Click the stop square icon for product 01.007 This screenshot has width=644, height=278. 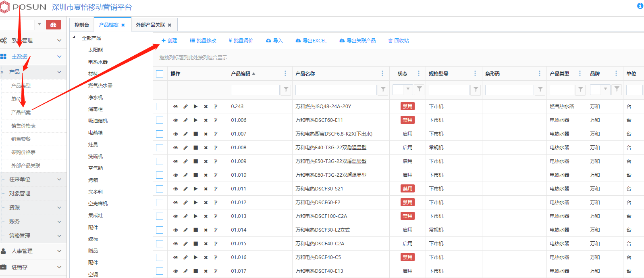coord(196,134)
